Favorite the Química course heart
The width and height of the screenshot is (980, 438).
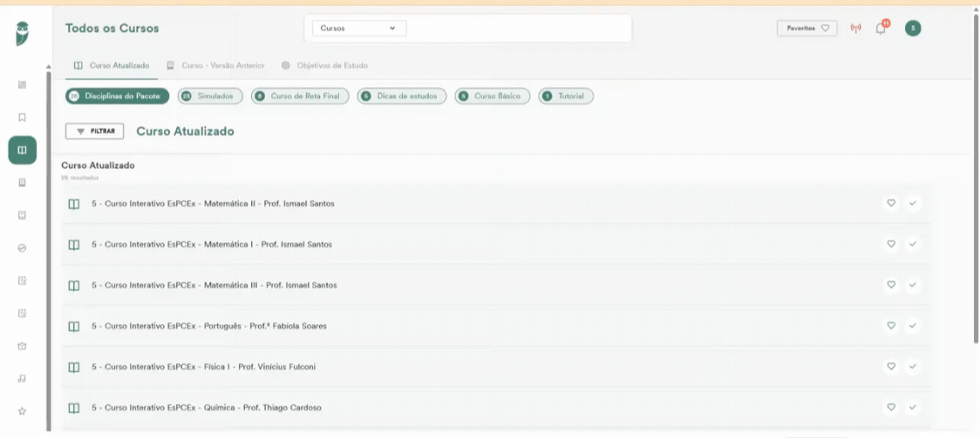click(891, 407)
